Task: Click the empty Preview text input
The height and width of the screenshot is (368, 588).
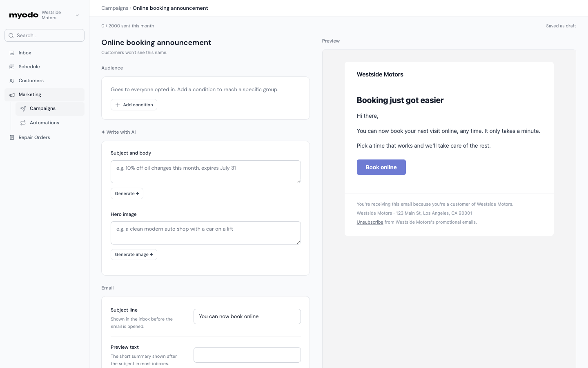Action: click(x=247, y=355)
